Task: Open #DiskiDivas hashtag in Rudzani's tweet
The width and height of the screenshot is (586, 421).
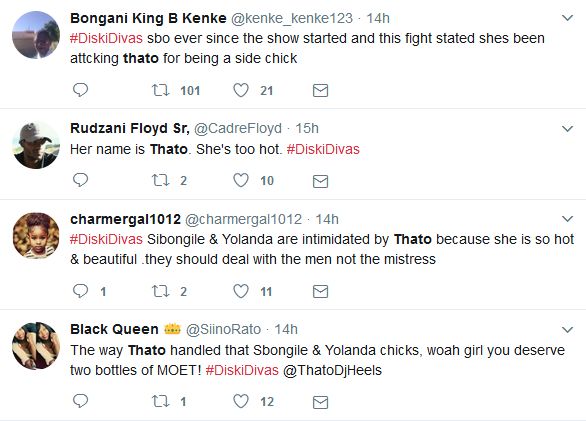Action: (323, 149)
